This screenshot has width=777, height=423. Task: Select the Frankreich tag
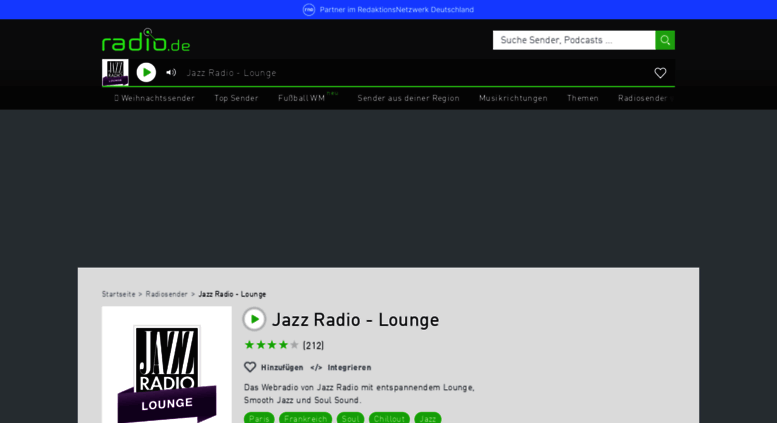tap(306, 419)
